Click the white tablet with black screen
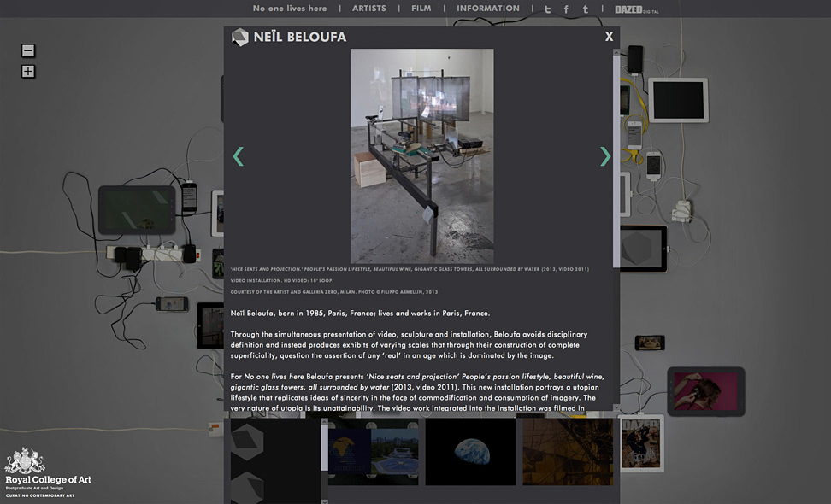The width and height of the screenshot is (831, 504). tap(678, 100)
